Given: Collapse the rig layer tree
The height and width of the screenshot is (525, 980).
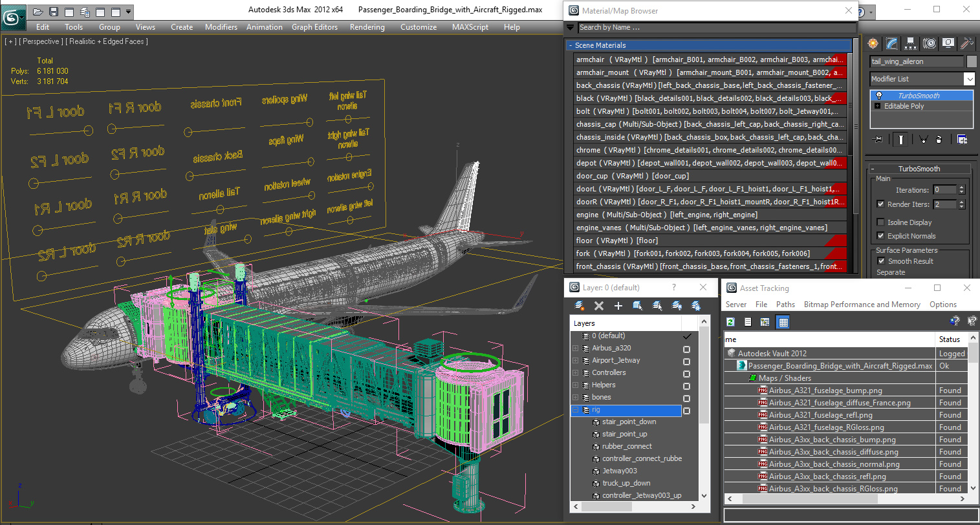Looking at the screenshot, I should [x=575, y=410].
